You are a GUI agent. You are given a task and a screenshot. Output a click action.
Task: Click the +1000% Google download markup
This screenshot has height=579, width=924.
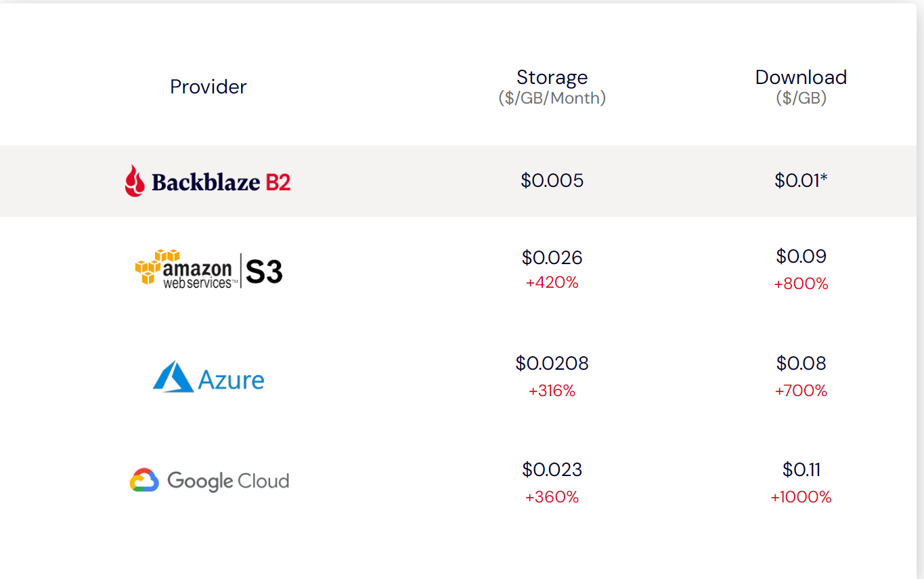click(x=801, y=497)
